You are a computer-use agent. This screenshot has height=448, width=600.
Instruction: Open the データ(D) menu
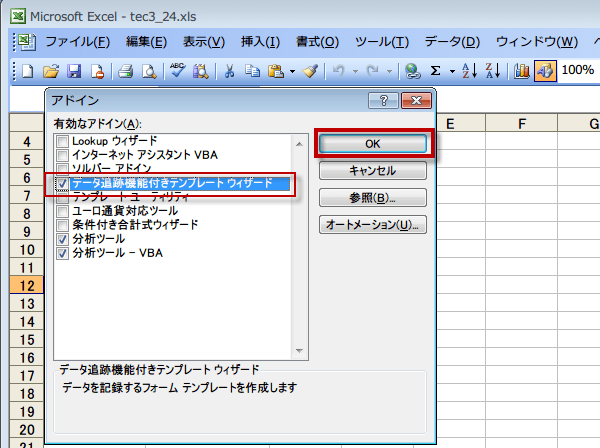click(x=452, y=42)
